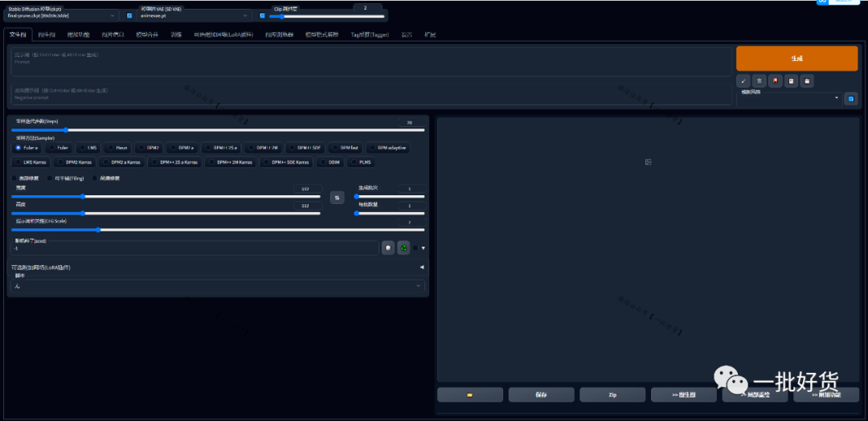Click the trash icon to clear prompts
Viewport: 868px width, 421px height.
[759, 81]
